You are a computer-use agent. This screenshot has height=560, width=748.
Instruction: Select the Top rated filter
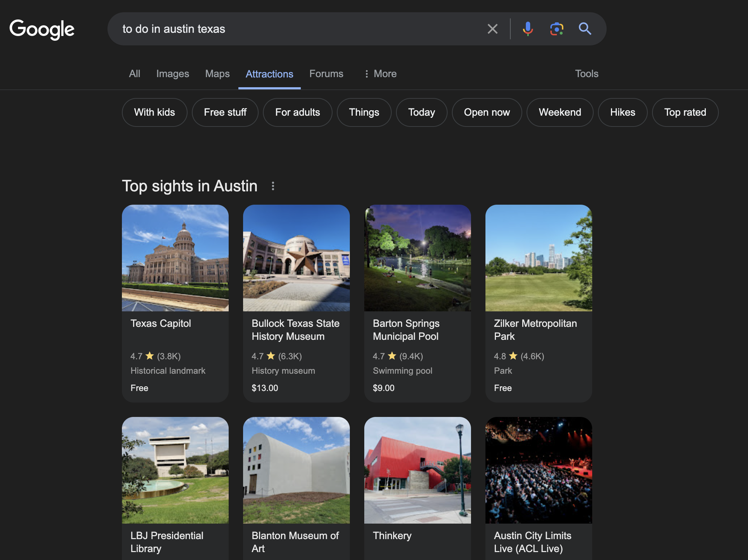(685, 112)
